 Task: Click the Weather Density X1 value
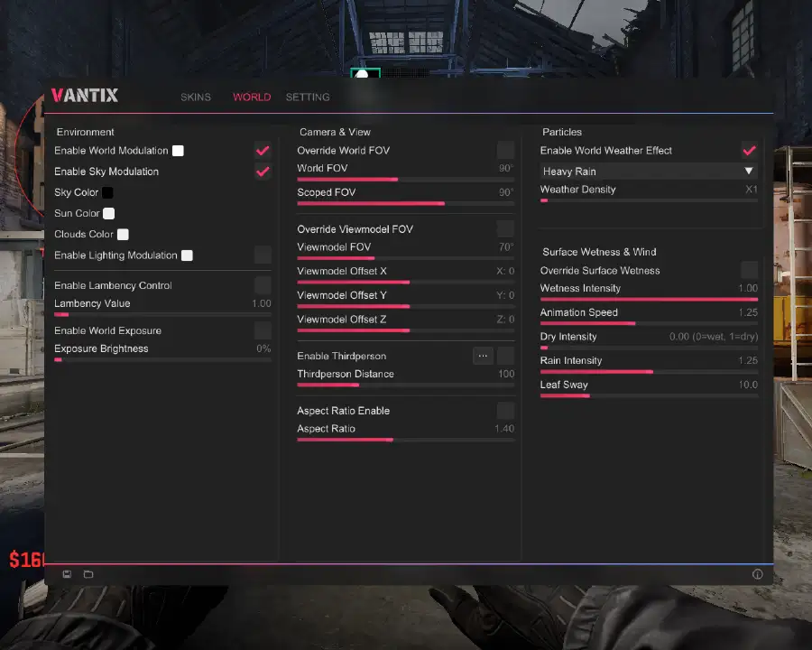(x=752, y=190)
